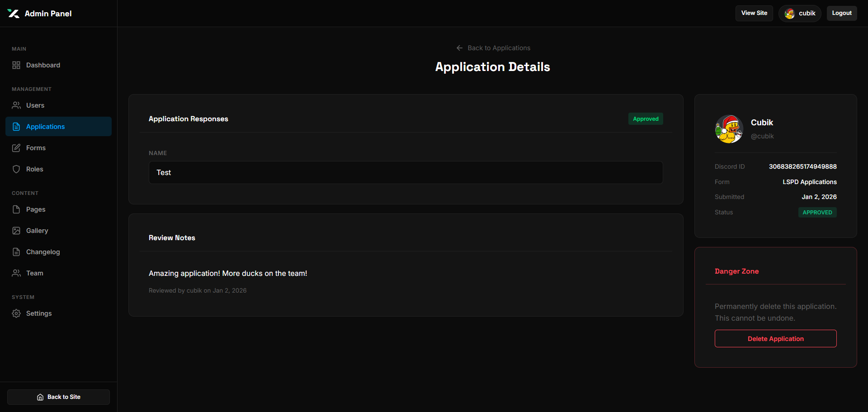Click the Gallery image icon
Screen dimensions: 868x412
16,231
